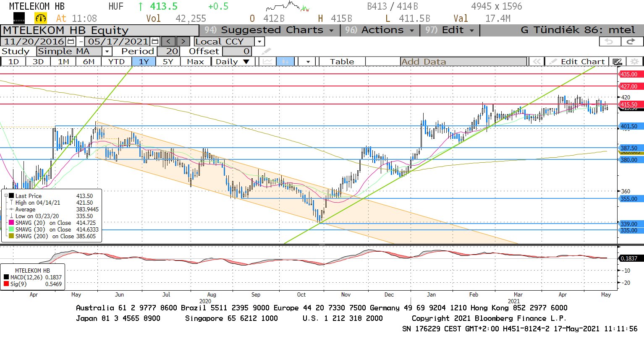Expand the chart type dropdown arrow
This screenshot has height=341, width=644.
pyautogui.click(x=308, y=62)
